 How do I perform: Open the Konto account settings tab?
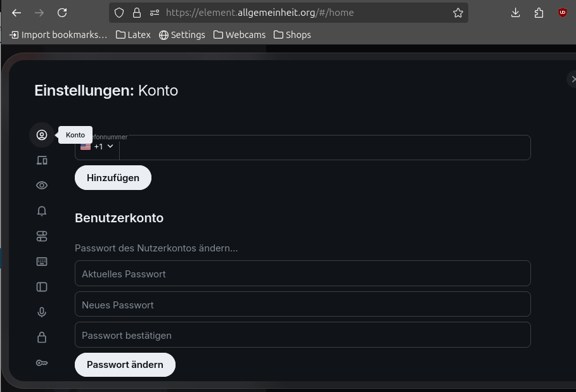[x=42, y=135]
